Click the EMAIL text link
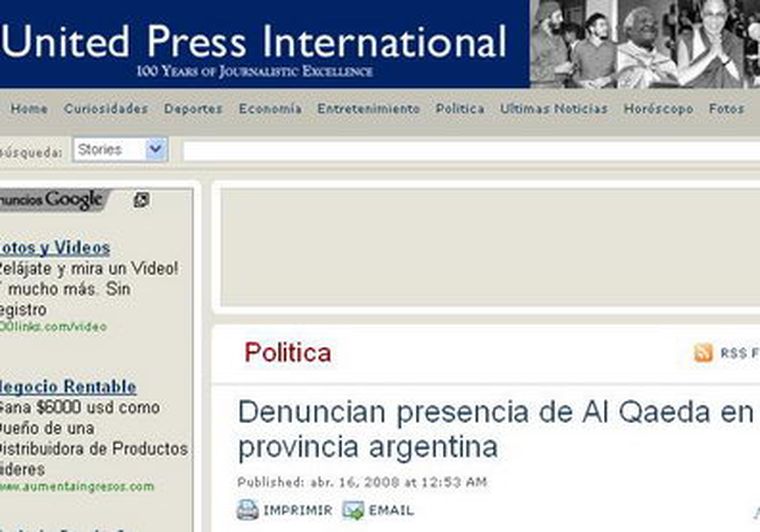760x532 pixels. point(391,510)
